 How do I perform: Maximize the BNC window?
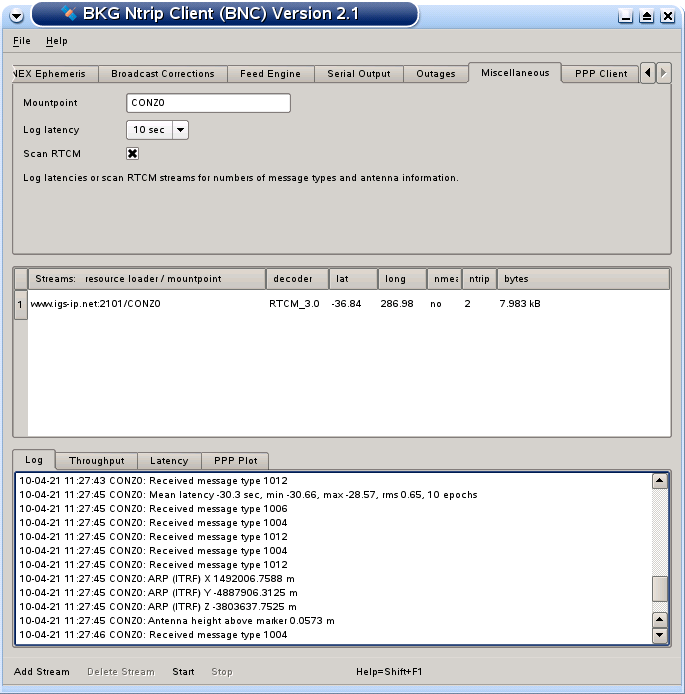point(647,16)
